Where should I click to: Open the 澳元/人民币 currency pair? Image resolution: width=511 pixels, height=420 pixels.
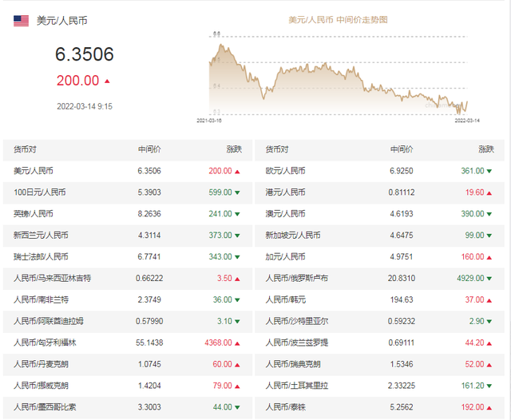(285, 214)
